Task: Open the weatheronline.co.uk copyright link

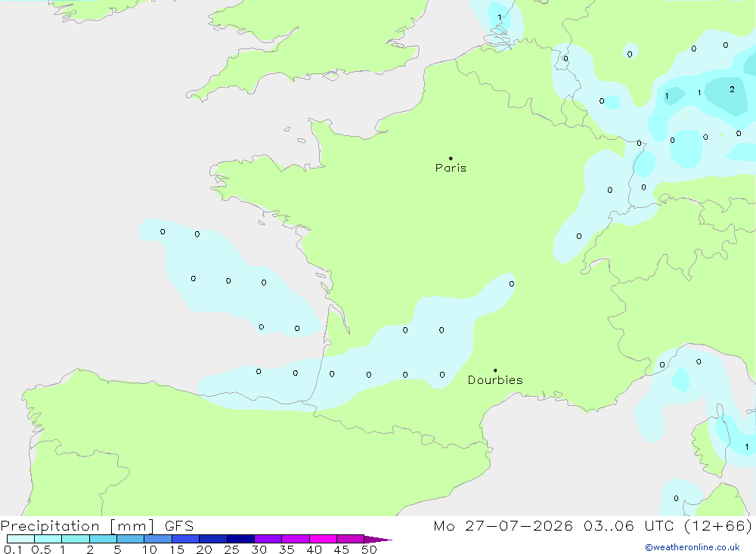Action: [692, 547]
